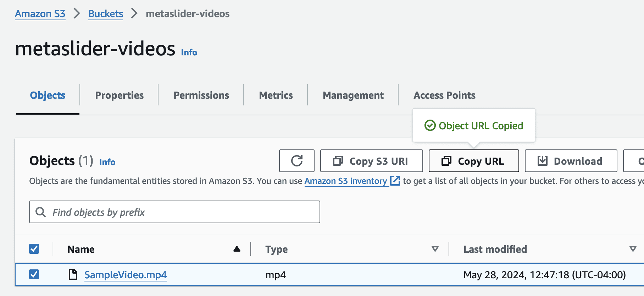Deselect the SampleVideo.mp4 row checkbox
This screenshot has width=644, height=296.
tap(34, 274)
